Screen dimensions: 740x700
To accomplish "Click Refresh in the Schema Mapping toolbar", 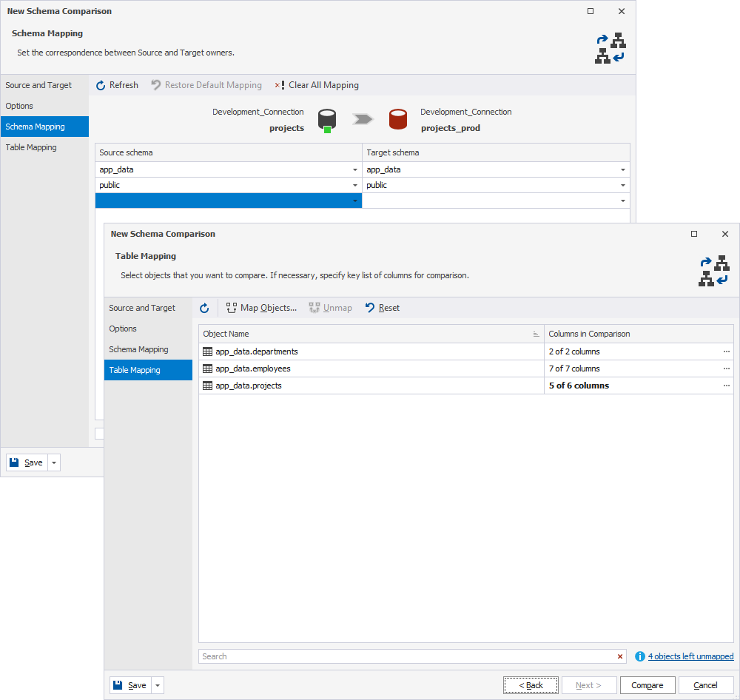I will pyautogui.click(x=117, y=85).
